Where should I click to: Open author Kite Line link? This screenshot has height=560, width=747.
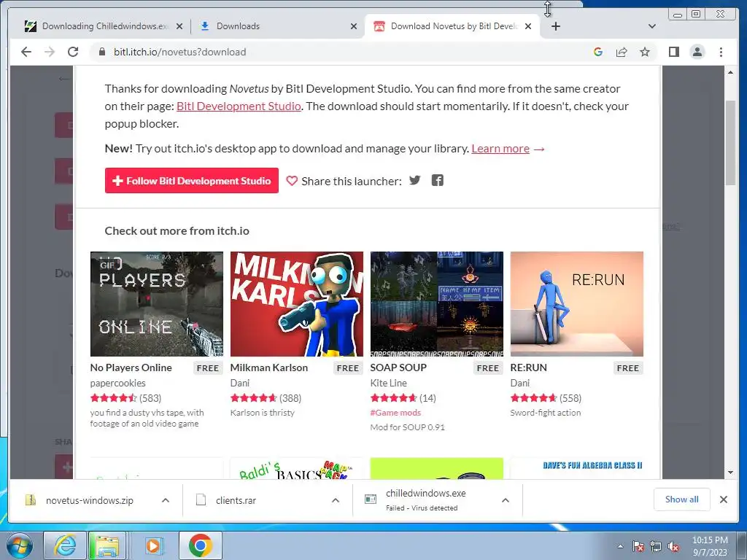click(388, 383)
